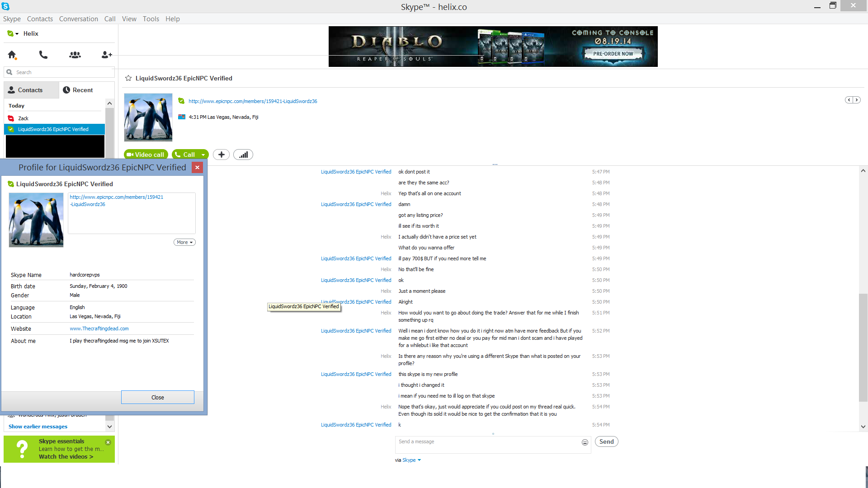Click the Home icon in the sidebar
This screenshot has width=868, height=488.
pyautogui.click(x=12, y=55)
